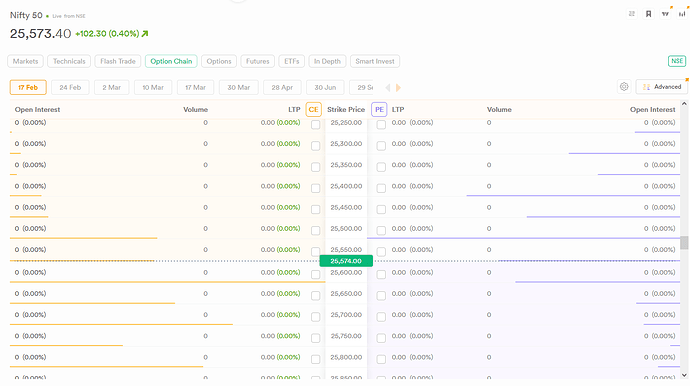Screen dimensions: 690x386
Task: Click the grid layout icon left of bookmark
Action: [x=631, y=14]
